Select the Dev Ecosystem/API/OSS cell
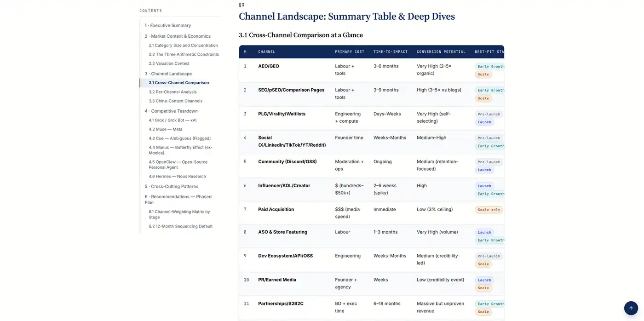Viewport: 644px width, 321px height. click(285, 256)
